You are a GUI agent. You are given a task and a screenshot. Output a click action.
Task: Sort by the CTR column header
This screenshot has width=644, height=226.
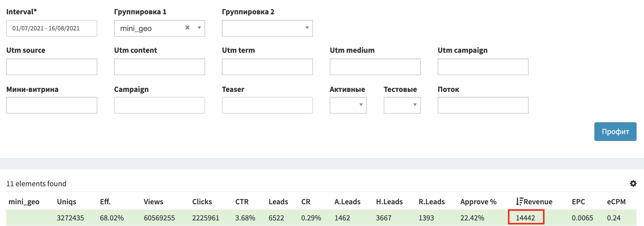242,202
